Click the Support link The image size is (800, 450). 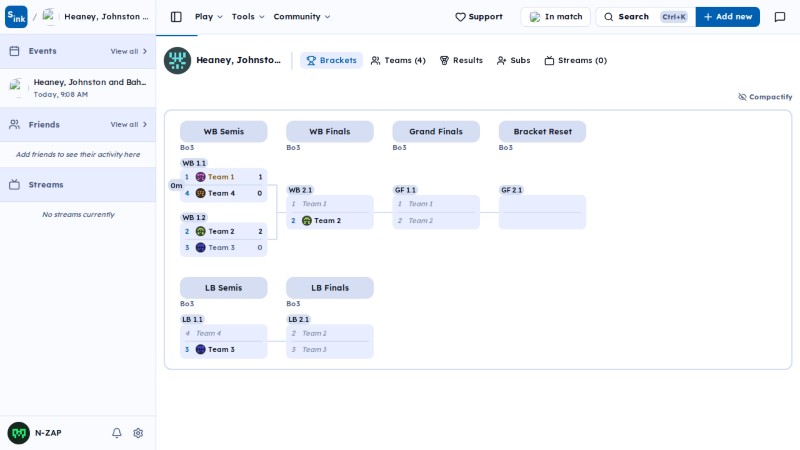[479, 17]
